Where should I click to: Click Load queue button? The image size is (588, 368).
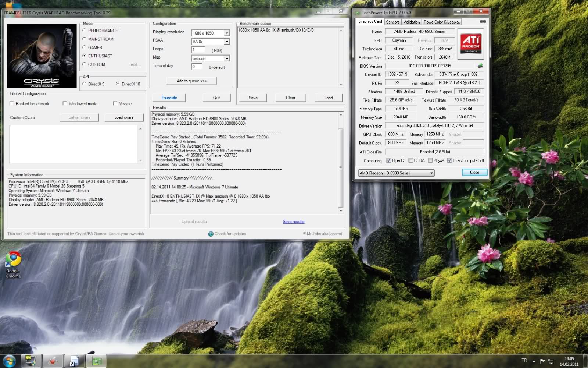point(329,98)
